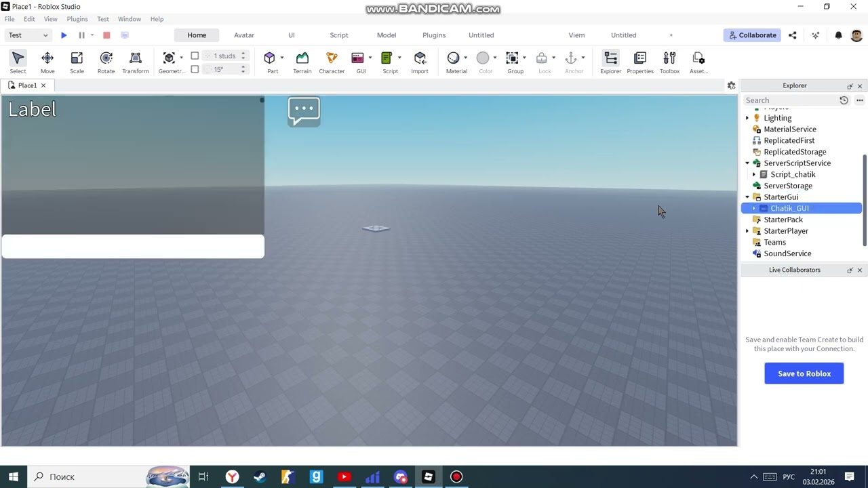Open Steam from the taskbar

click(260, 476)
